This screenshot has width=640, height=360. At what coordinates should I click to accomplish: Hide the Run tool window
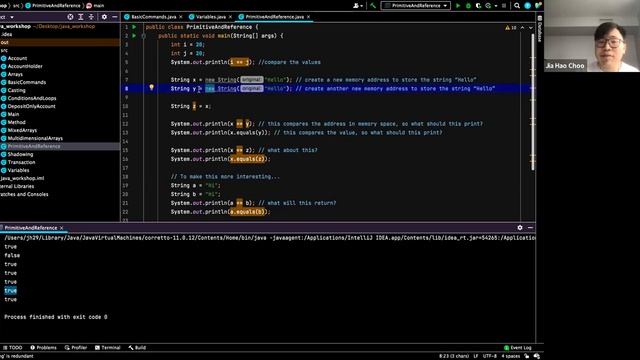tap(530, 228)
